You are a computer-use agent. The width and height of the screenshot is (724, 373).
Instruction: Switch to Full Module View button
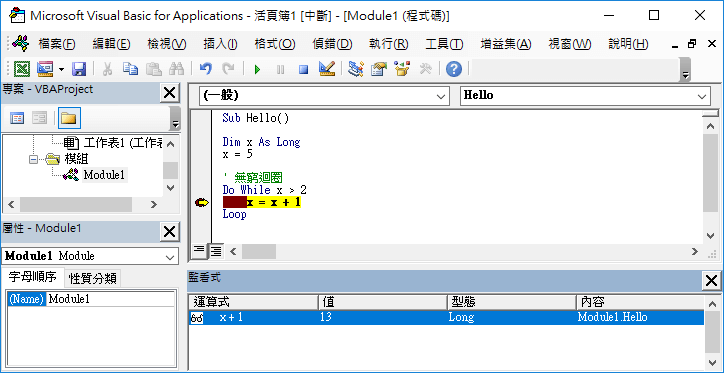(216, 251)
